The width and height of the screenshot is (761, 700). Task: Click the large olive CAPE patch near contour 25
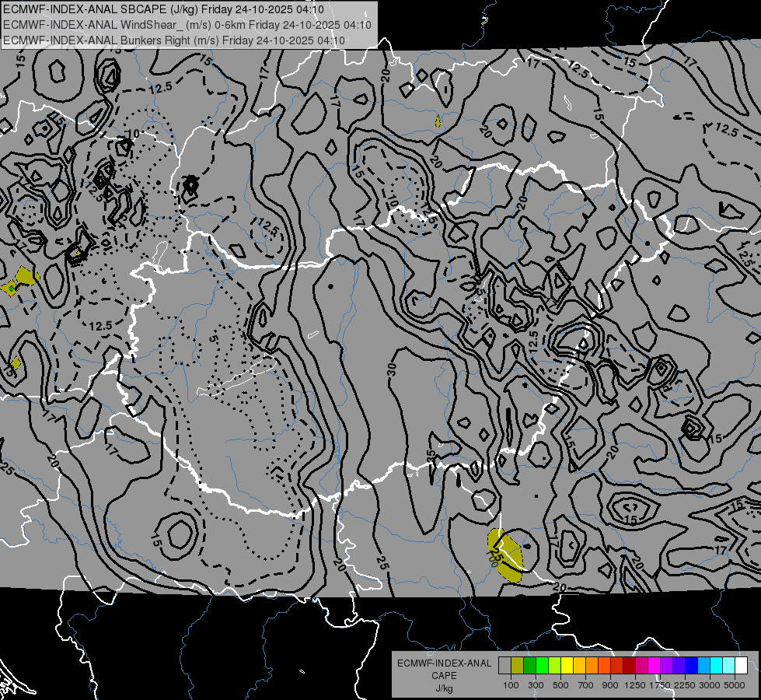coord(504,555)
